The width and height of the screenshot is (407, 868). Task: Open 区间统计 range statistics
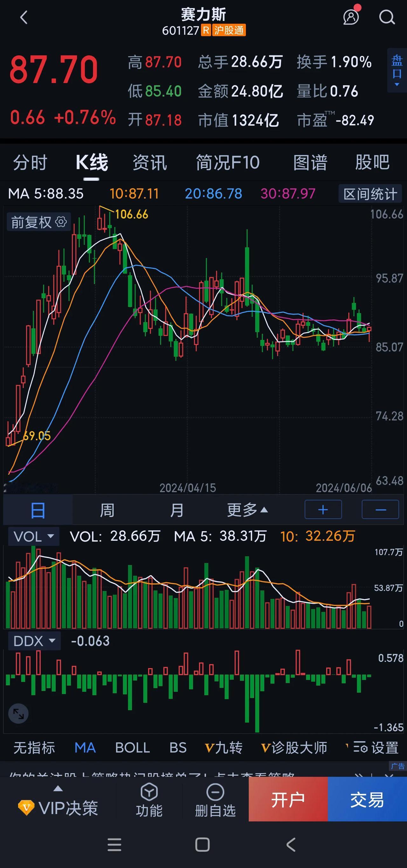(370, 194)
